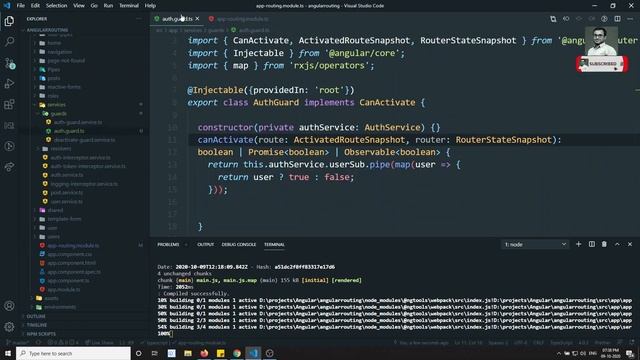
Task: Kill terminal using the trash icon
Action: tap(604, 244)
